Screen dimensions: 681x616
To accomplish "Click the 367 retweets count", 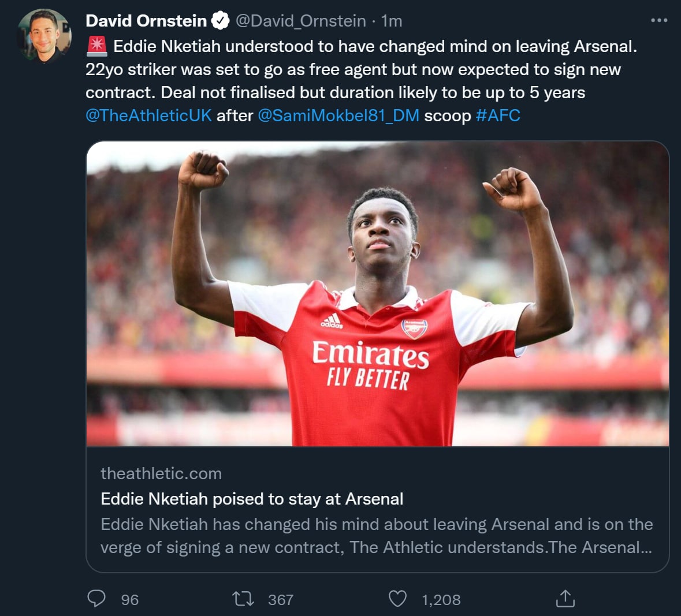I will click(281, 600).
